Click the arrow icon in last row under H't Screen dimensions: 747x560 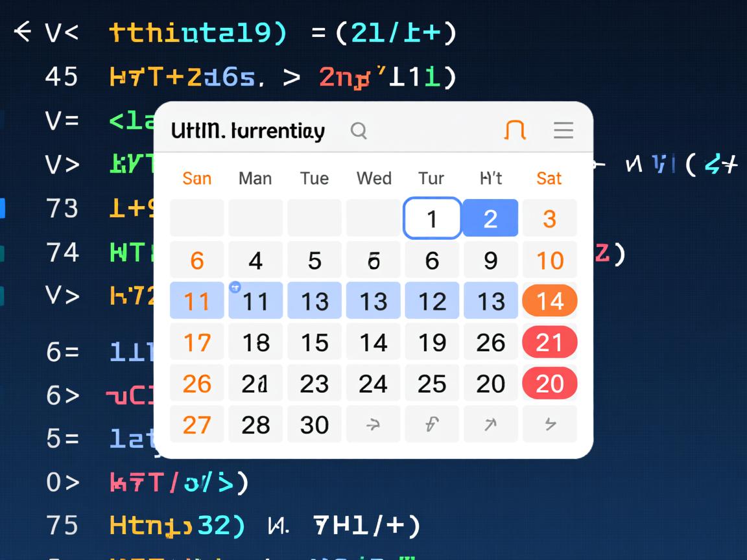[490, 425]
